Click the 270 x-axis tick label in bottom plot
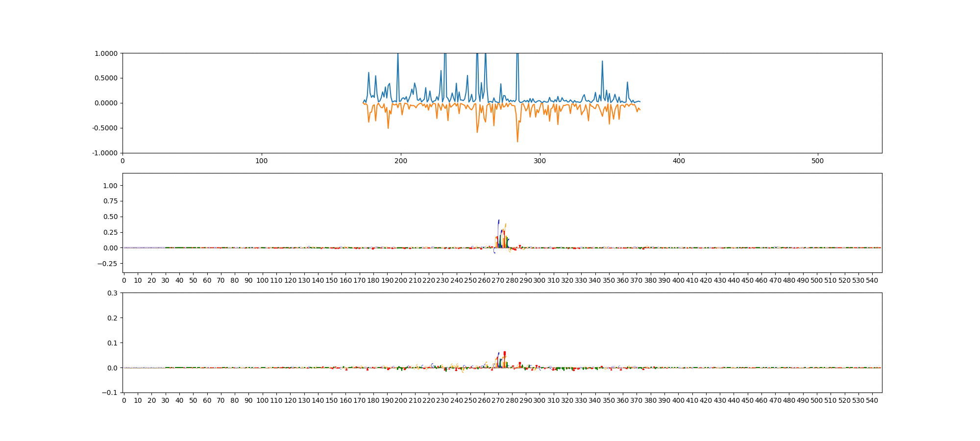The width and height of the screenshot is (980, 441). pos(498,400)
